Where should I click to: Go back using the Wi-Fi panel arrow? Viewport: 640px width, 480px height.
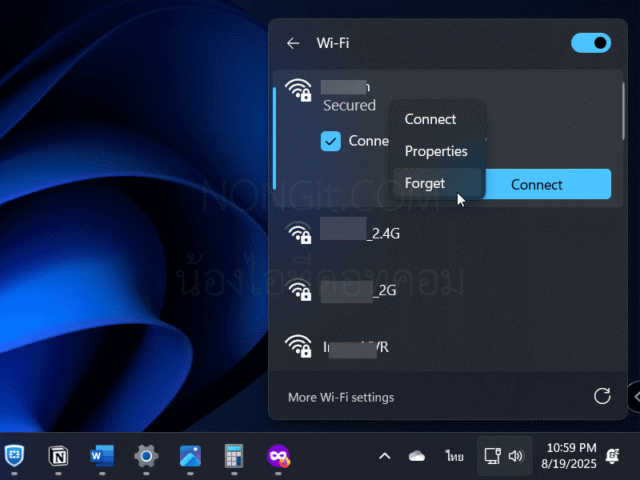pyautogui.click(x=293, y=43)
